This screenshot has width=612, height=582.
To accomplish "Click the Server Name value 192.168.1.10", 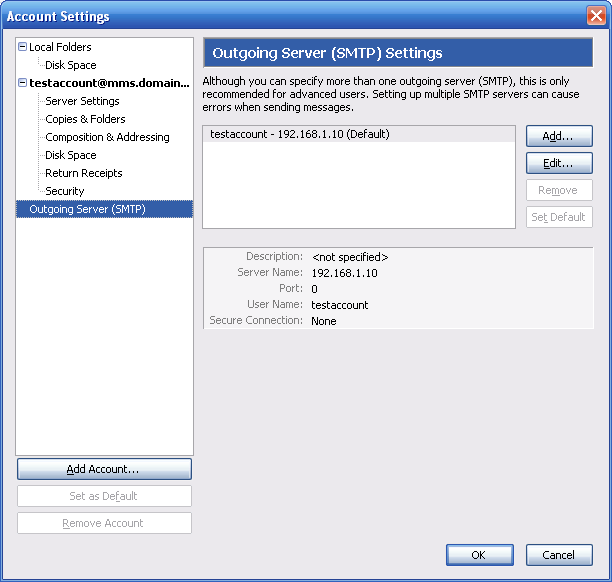I will click(x=344, y=273).
